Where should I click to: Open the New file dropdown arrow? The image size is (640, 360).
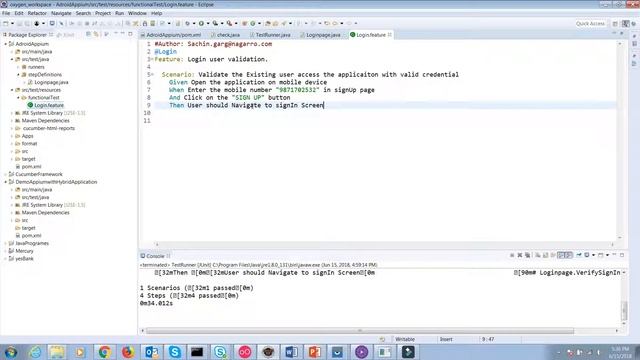(x=12, y=24)
